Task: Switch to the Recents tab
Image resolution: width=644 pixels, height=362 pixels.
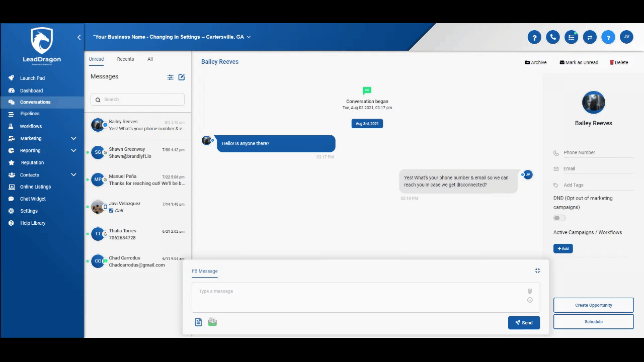Action: point(125,59)
